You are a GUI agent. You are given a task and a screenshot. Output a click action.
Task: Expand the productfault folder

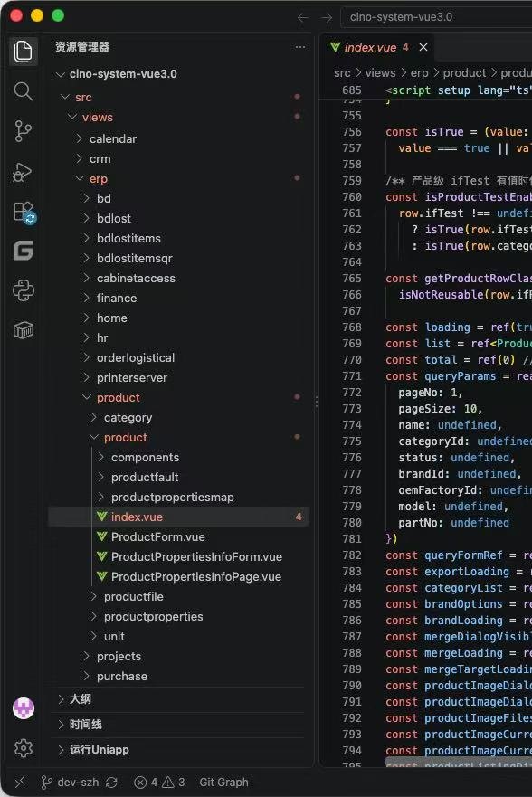(179, 477)
